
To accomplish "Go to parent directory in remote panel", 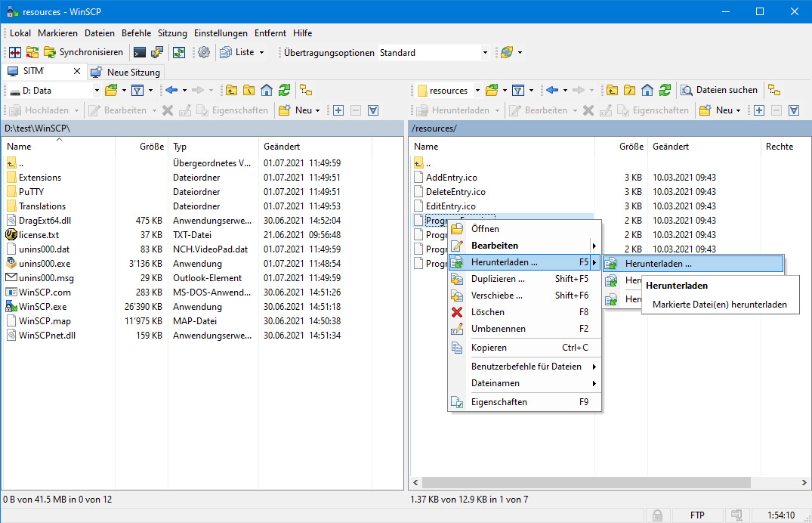I will click(612, 91).
